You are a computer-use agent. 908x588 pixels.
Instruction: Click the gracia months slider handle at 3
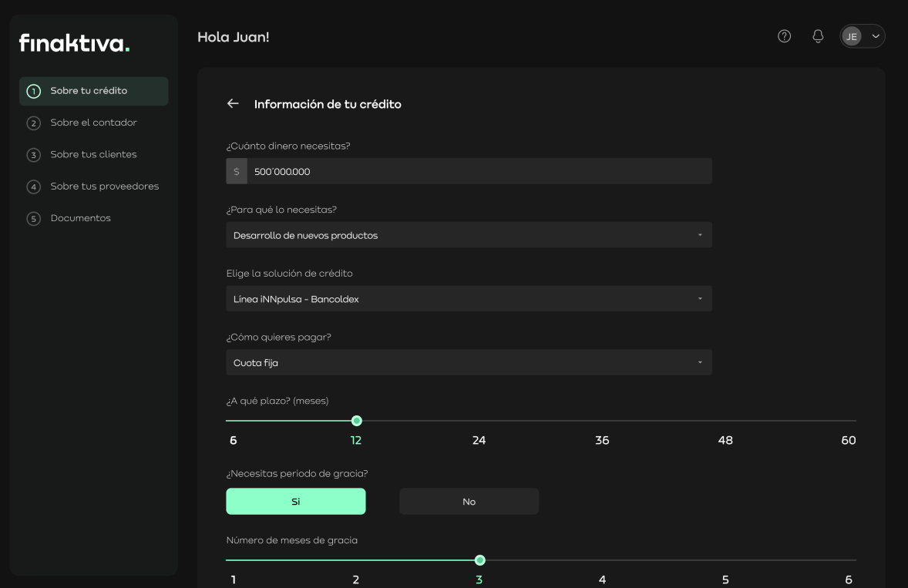(479, 560)
